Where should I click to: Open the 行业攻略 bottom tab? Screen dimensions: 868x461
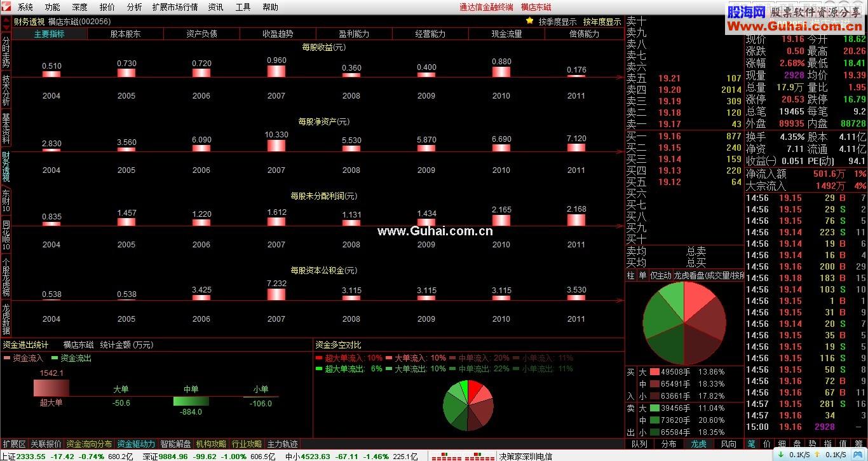coord(247,444)
